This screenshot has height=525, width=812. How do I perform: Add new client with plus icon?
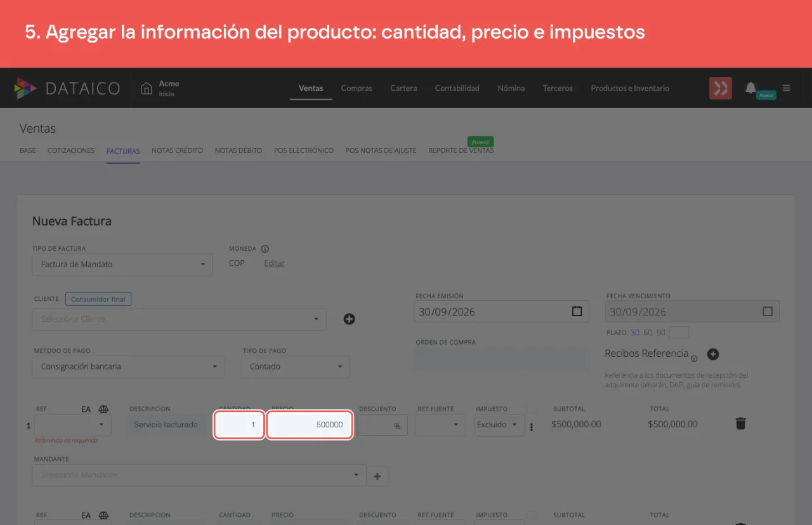coord(349,319)
